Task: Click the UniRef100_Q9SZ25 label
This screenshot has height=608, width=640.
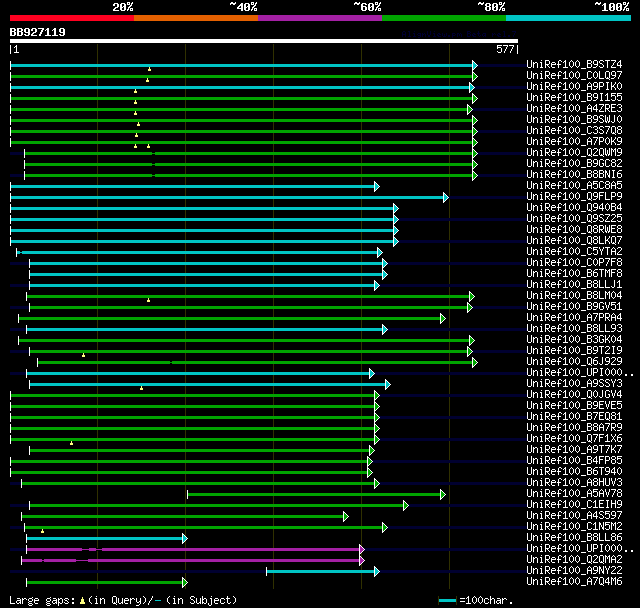Action: click(574, 219)
